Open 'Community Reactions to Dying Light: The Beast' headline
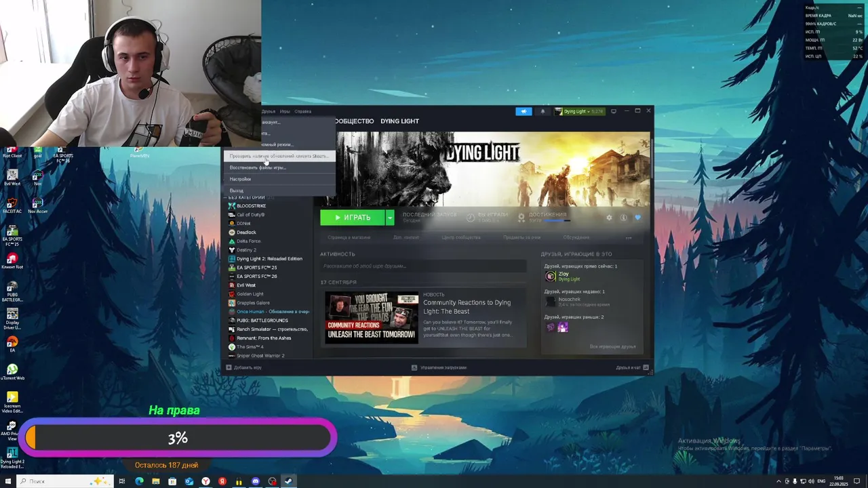This screenshot has width=868, height=488. coord(467,306)
